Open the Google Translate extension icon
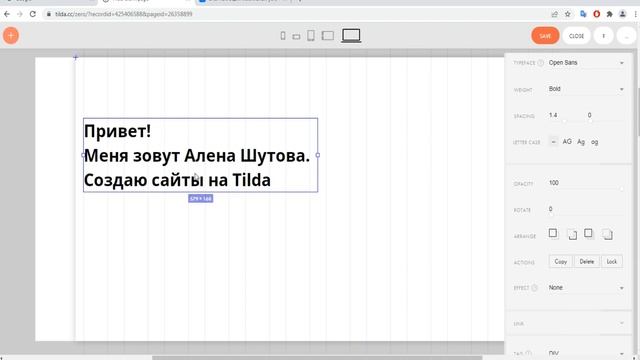The width and height of the screenshot is (640, 360). pyautogui.click(x=583, y=14)
